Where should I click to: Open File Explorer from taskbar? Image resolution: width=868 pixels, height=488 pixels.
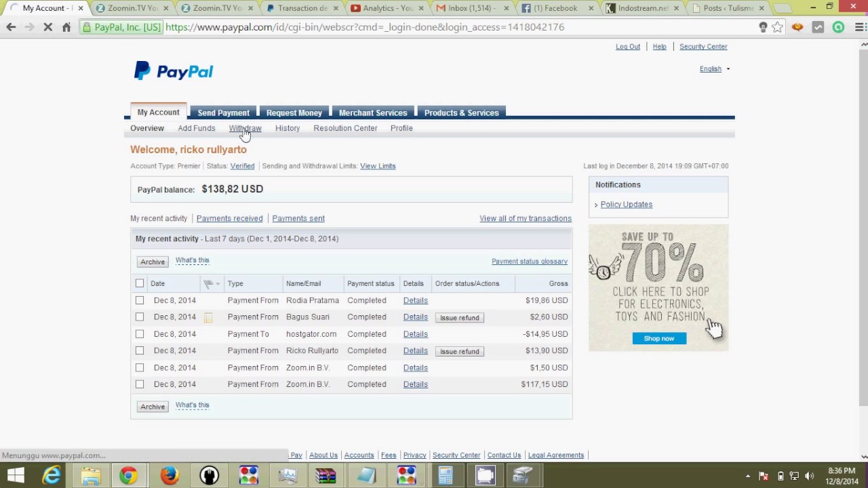click(90, 475)
